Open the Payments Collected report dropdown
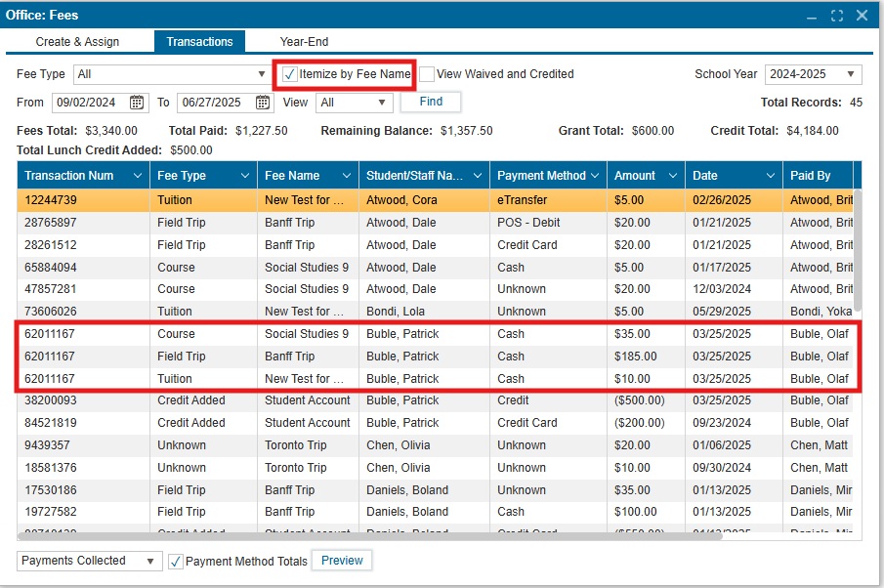 150,561
